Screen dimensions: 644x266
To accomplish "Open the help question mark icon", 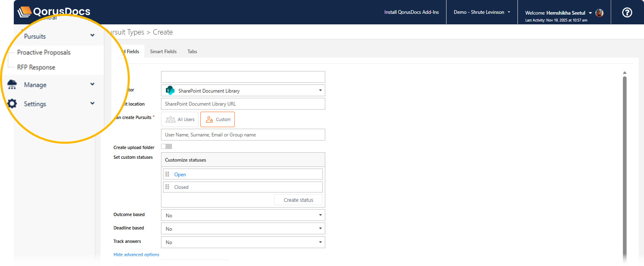I will [627, 13].
